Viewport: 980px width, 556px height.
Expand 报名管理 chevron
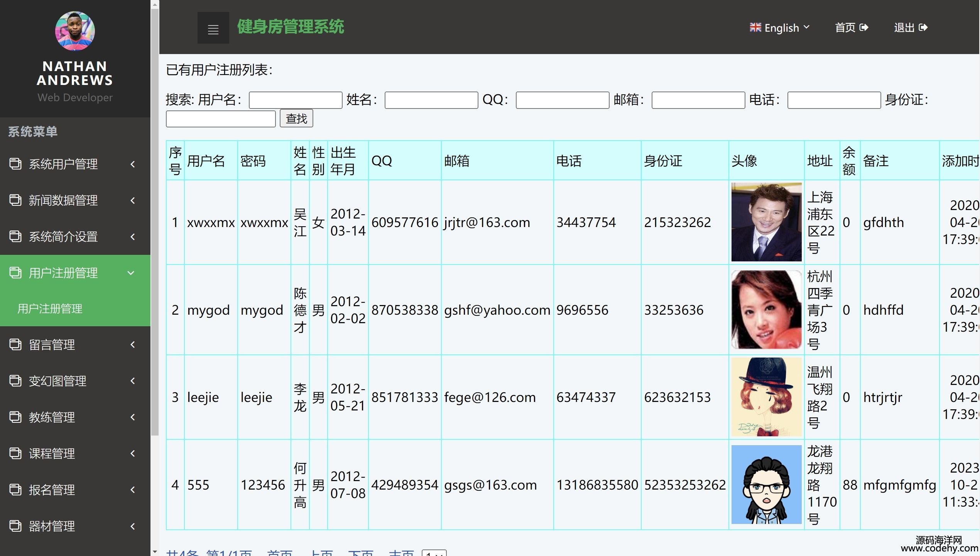(x=133, y=490)
